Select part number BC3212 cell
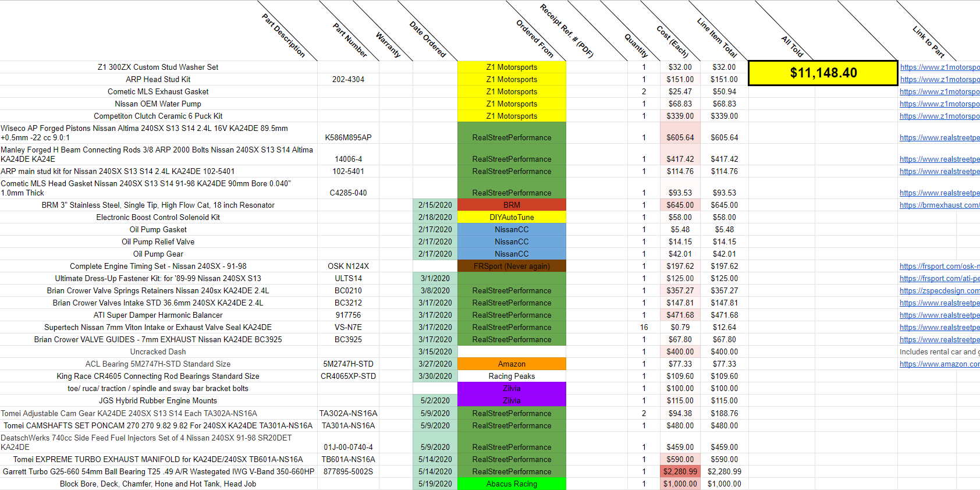The width and height of the screenshot is (980, 490). (x=348, y=303)
